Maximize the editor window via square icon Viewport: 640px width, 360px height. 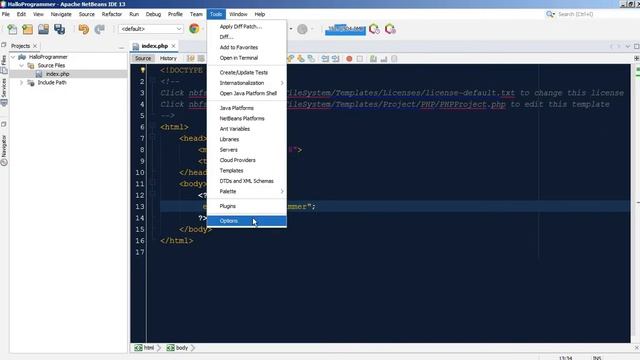point(636,47)
